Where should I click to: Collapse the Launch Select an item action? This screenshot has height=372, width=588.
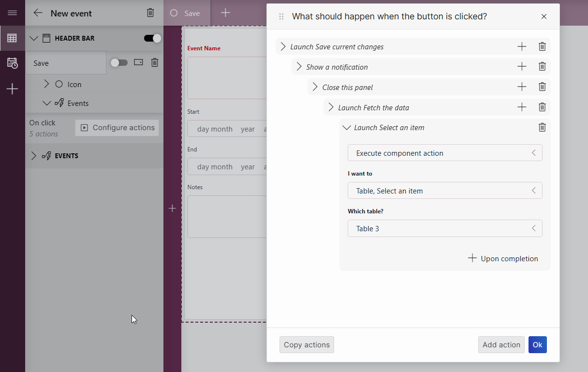[346, 127]
